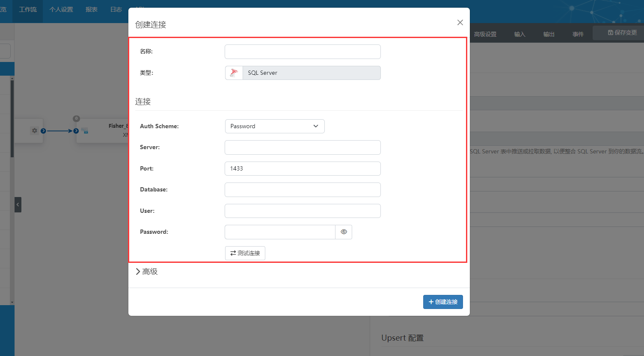Open the Auth Scheme dropdown
Screen dimensions: 644x356
click(275, 127)
